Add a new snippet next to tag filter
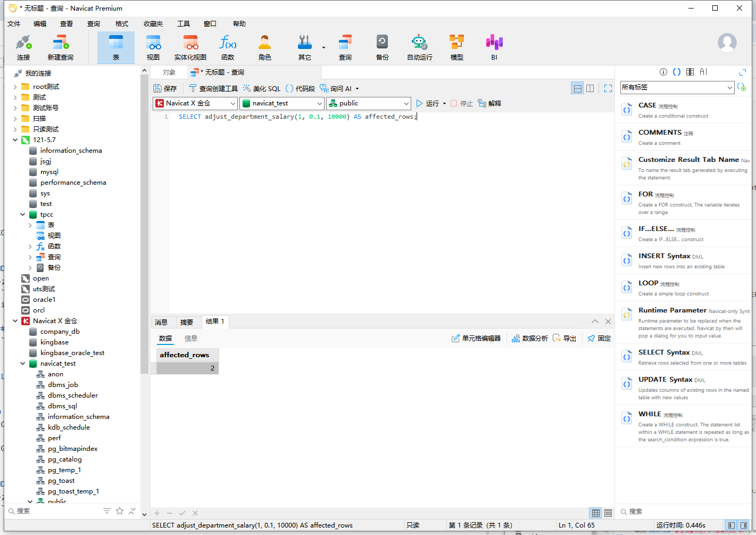Viewport: 756px width, 535px height. (742, 87)
